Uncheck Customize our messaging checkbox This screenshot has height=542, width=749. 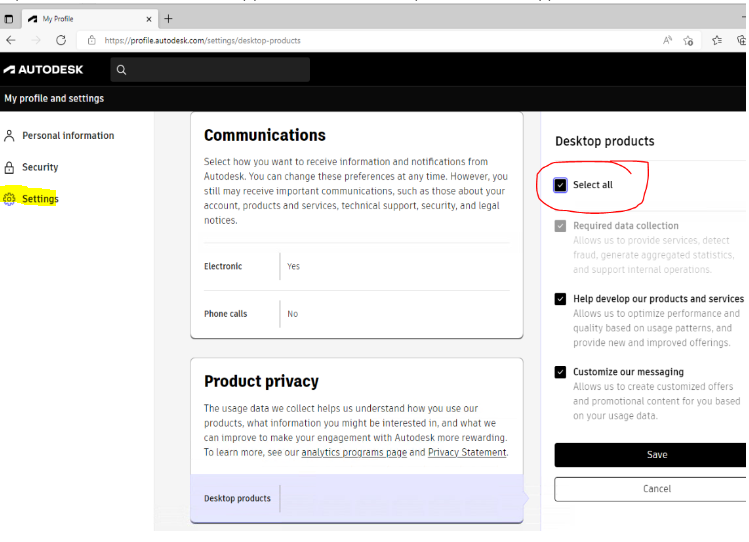[x=560, y=372]
